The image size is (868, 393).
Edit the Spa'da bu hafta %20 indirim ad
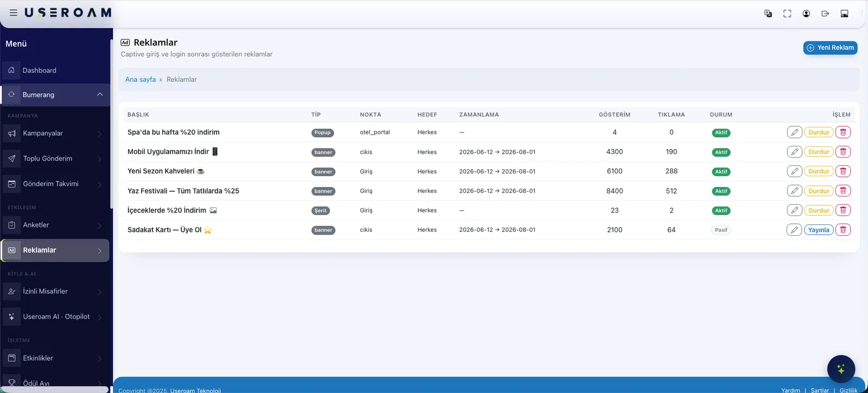(794, 132)
